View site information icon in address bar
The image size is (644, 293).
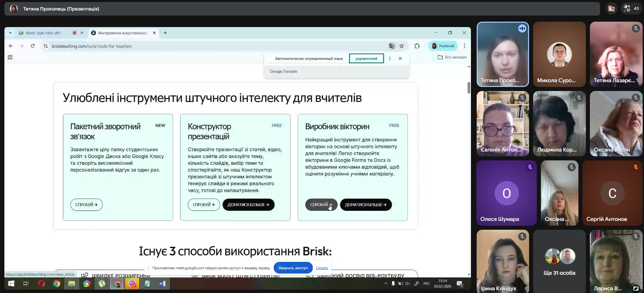(46, 46)
